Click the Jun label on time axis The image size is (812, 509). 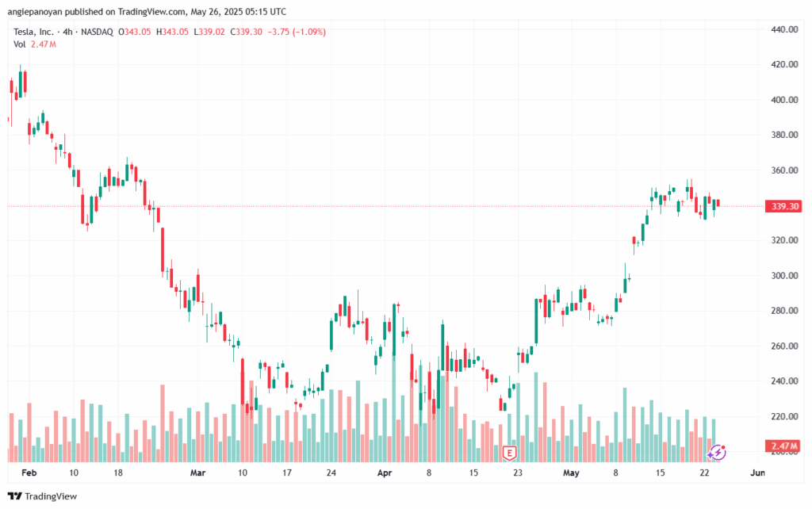click(757, 473)
